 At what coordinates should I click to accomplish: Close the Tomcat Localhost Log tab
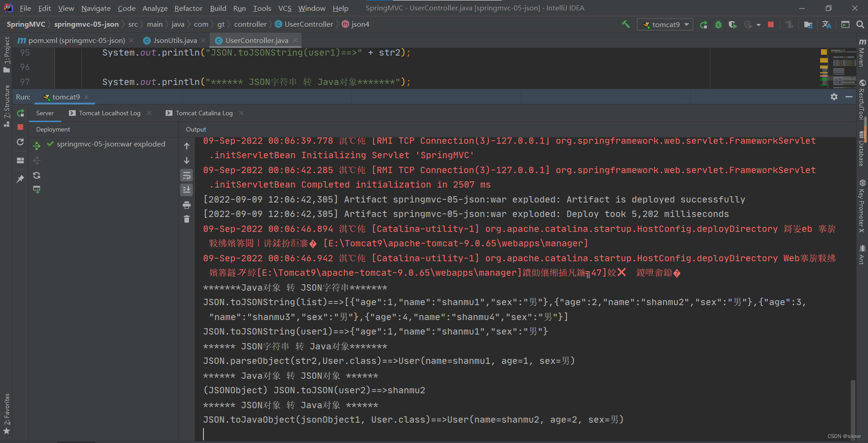pos(149,113)
